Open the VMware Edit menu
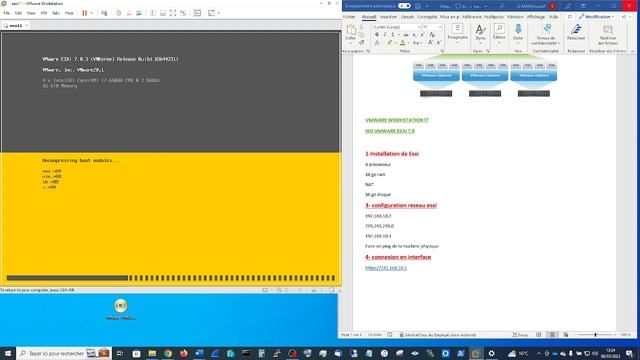The image size is (640, 360). [18, 13]
